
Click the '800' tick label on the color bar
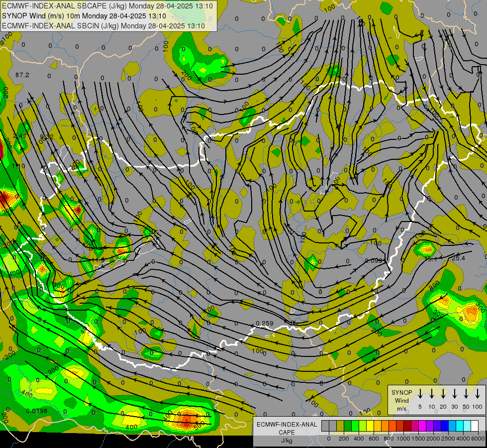tap(389, 439)
